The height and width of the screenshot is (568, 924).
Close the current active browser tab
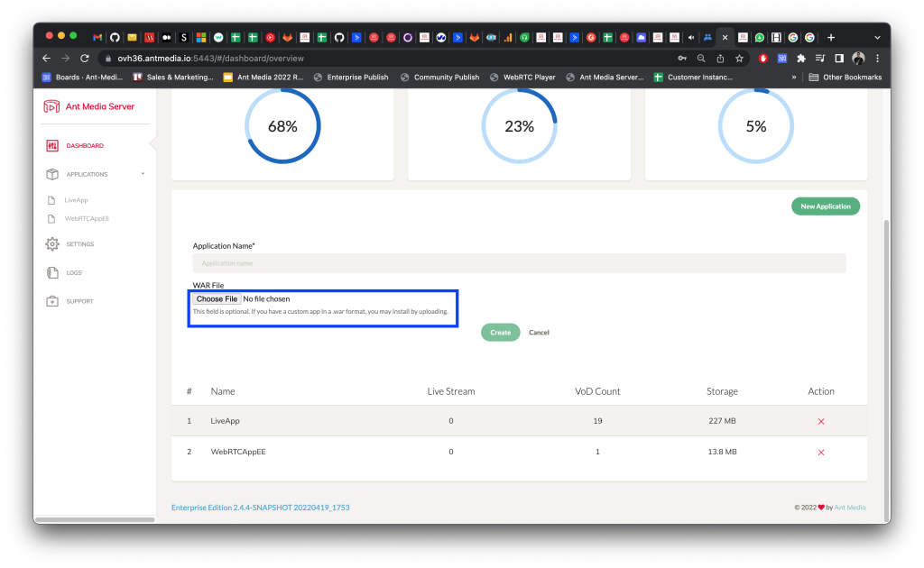pyautogui.click(x=725, y=37)
